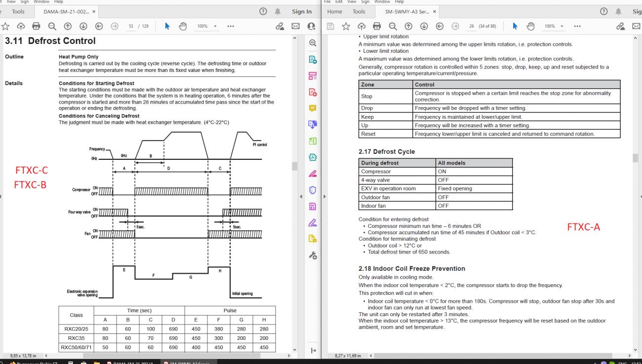Image resolution: width=642 pixels, height=364 pixels.
Task: Open notifications bell in left window
Action: tap(278, 11)
